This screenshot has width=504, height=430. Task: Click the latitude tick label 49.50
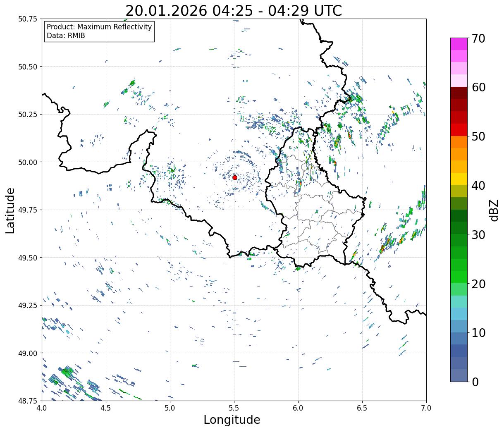[x=28, y=258]
